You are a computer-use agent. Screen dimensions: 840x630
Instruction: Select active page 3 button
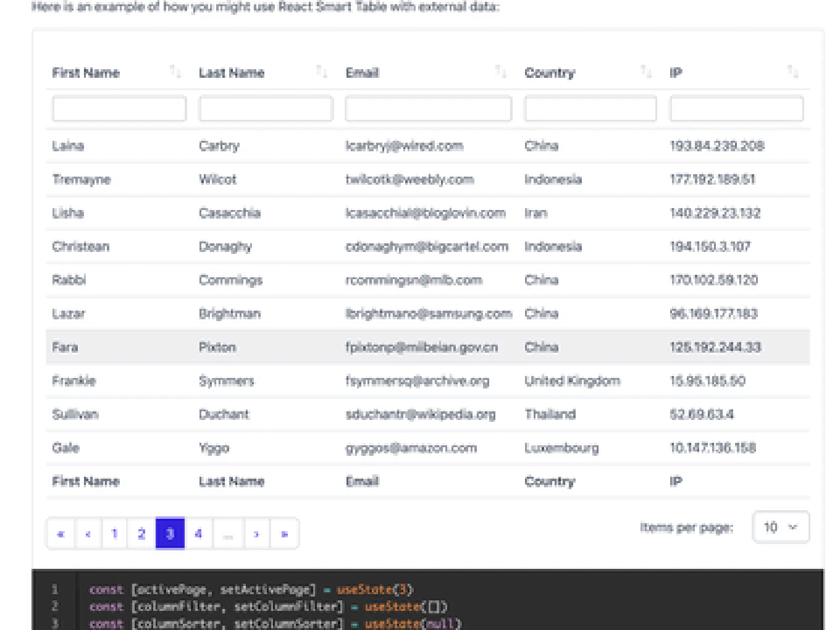(x=170, y=534)
